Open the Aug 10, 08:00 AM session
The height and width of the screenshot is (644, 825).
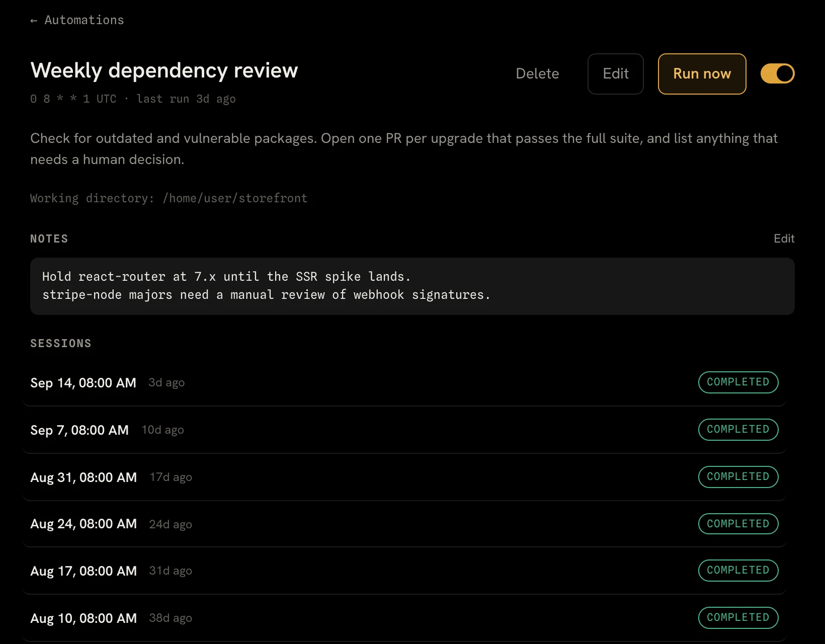tap(404, 618)
